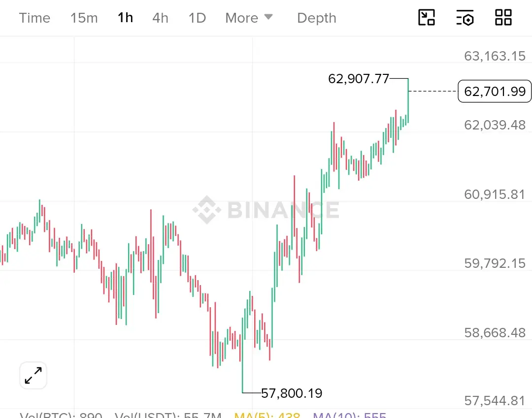Open the picture-in-picture chart icon
Viewport: 532px width, 418px height.
pyautogui.click(x=427, y=18)
